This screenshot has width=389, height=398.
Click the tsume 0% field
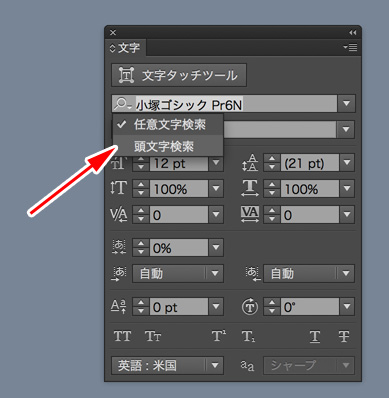click(x=179, y=248)
